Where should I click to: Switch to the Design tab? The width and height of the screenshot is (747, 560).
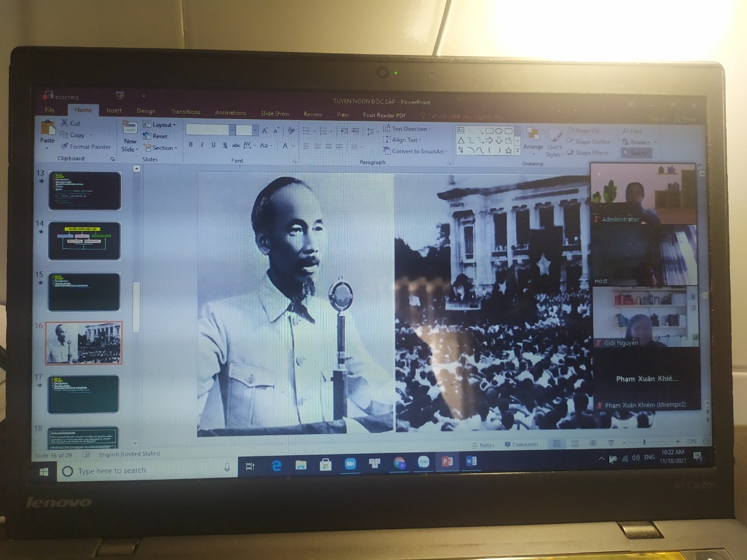click(x=146, y=111)
